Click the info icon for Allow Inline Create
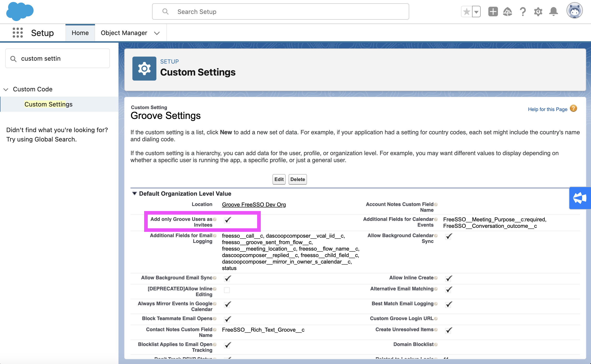The height and width of the screenshot is (364, 591). point(436,278)
